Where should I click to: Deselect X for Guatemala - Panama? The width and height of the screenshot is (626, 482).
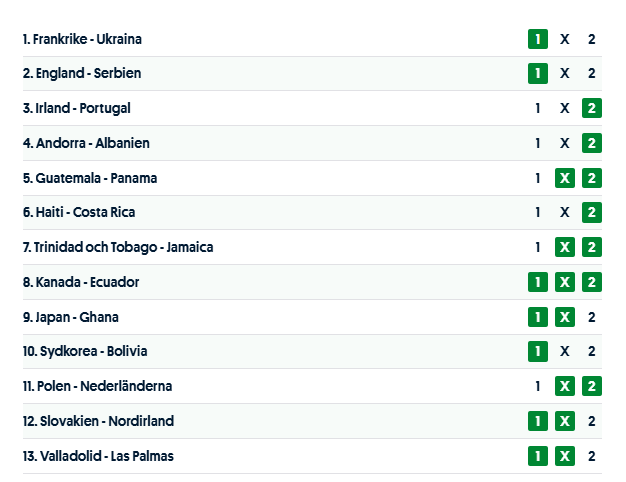(x=565, y=178)
